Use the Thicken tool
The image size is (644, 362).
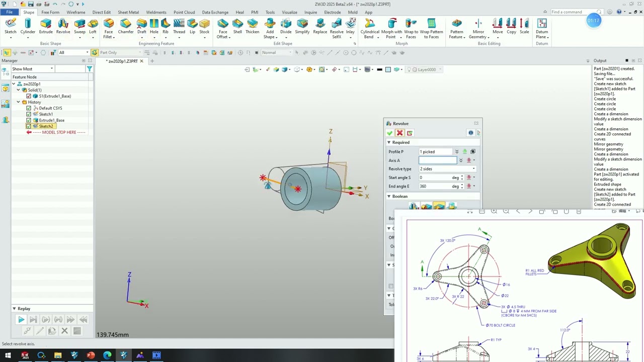pyautogui.click(x=253, y=27)
